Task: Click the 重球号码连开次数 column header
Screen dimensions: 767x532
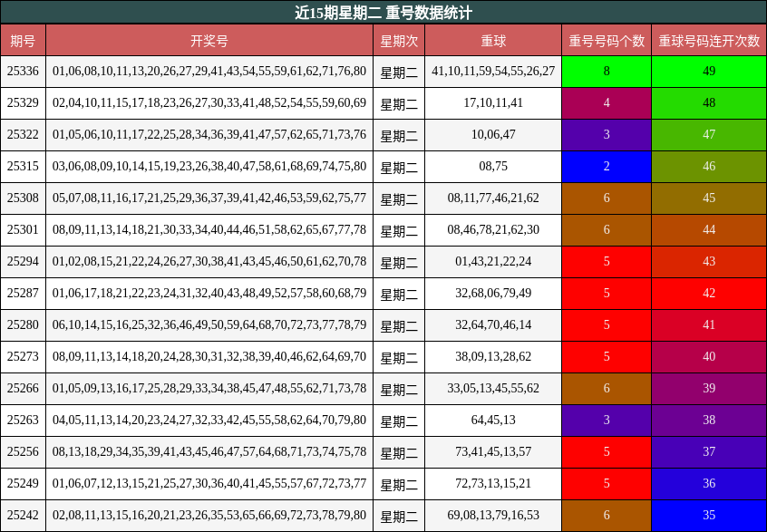Action: click(x=709, y=41)
